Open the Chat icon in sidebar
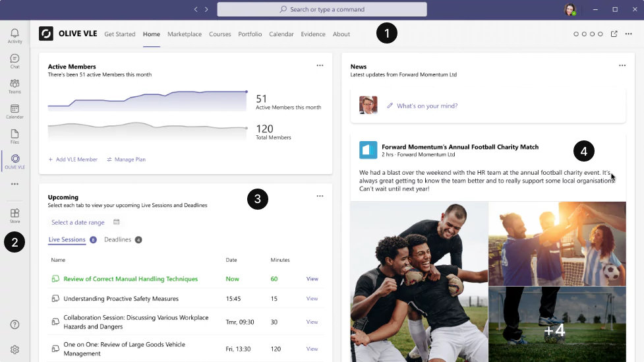Image resolution: width=644 pixels, height=362 pixels. [15, 61]
